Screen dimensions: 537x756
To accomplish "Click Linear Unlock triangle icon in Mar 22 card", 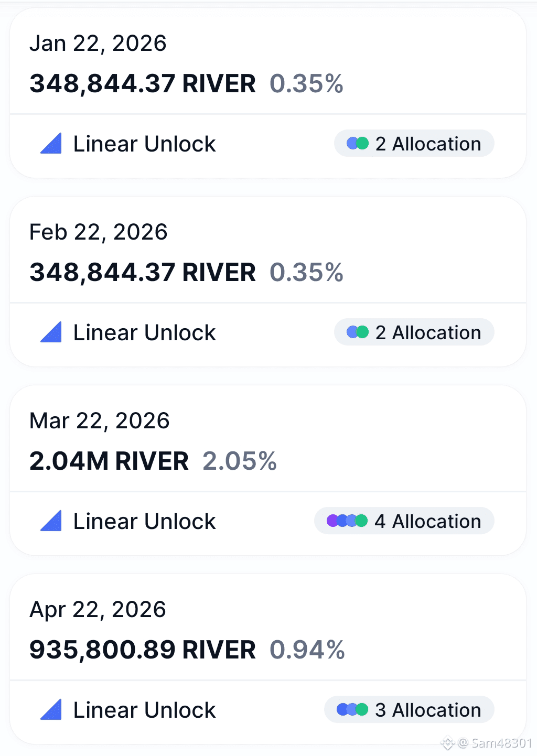I will pyautogui.click(x=51, y=521).
